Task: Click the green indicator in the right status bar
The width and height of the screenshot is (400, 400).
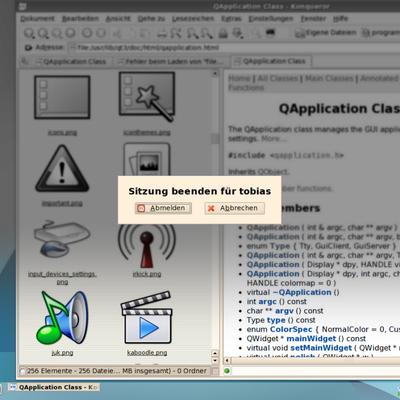Action: coord(227,371)
